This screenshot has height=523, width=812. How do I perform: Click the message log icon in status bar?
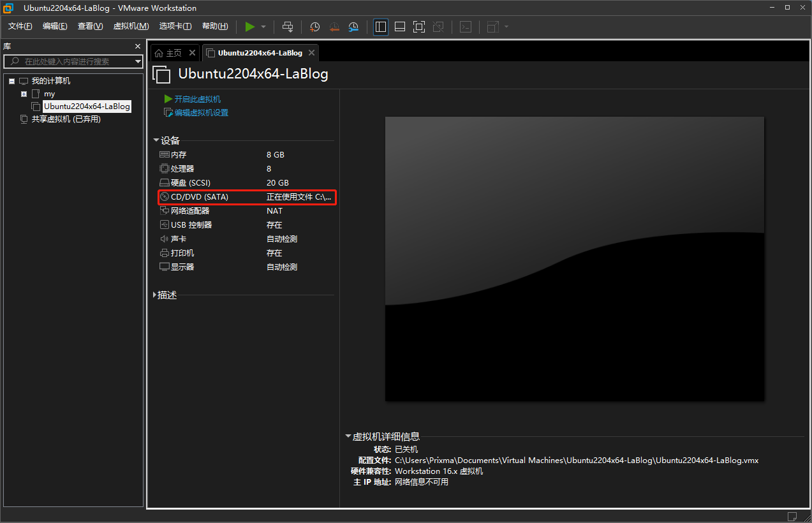[x=792, y=516]
